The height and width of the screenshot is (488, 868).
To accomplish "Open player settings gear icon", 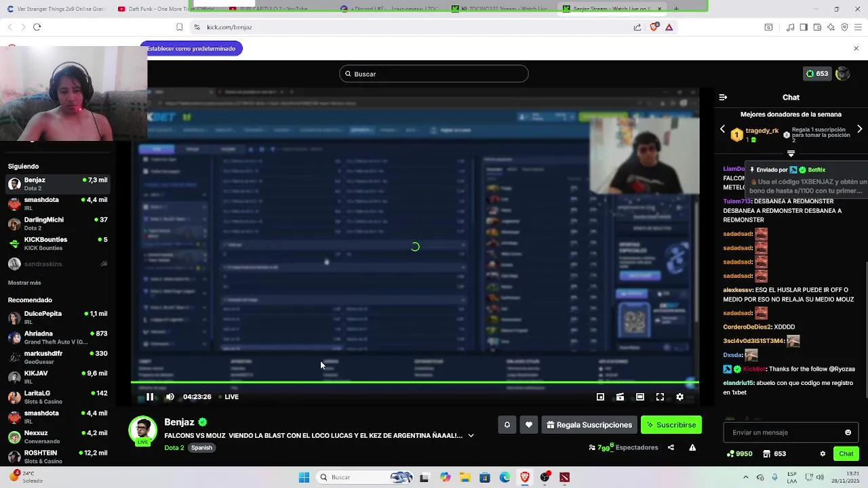I will click(680, 397).
